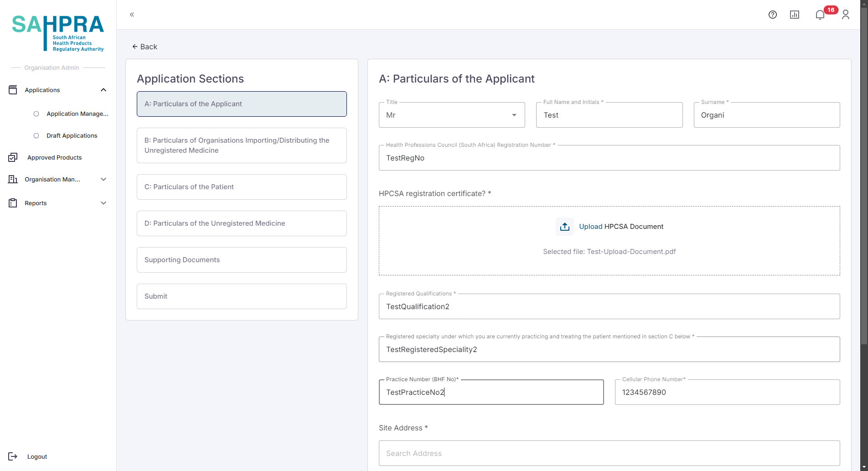Open notifications bell with 16 badge
The image size is (868, 471).
(820, 15)
